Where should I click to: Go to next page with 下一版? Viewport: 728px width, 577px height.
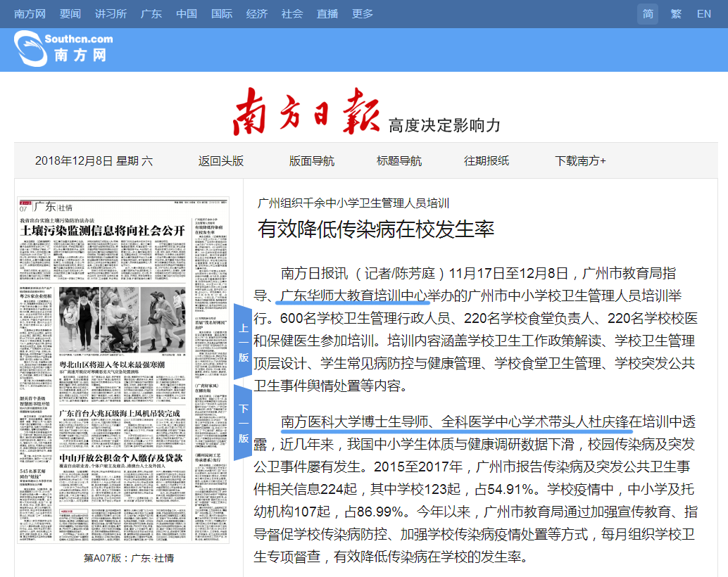coord(243,423)
